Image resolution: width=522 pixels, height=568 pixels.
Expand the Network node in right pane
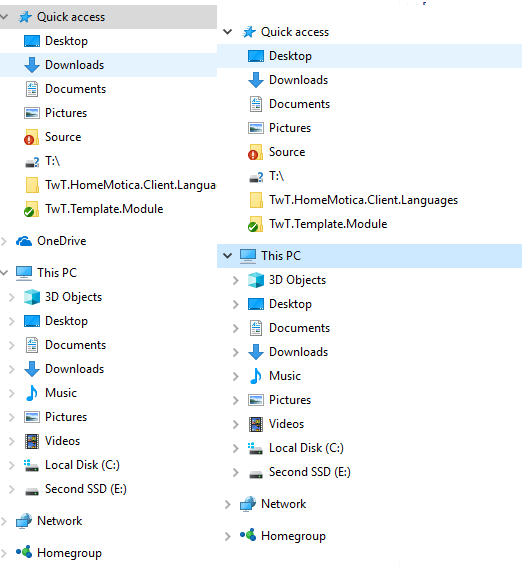click(x=227, y=504)
